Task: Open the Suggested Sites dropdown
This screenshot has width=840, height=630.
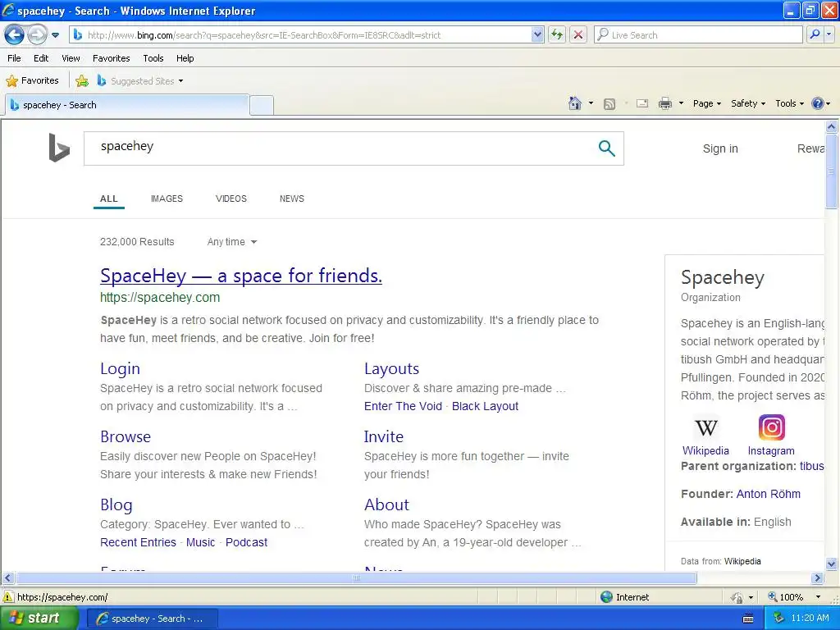Action: point(140,81)
